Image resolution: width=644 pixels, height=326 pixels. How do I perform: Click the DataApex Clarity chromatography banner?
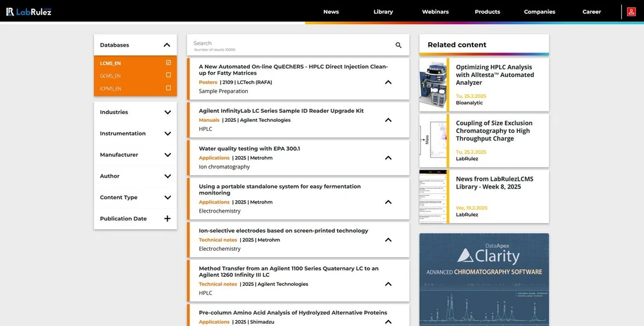pos(483,279)
